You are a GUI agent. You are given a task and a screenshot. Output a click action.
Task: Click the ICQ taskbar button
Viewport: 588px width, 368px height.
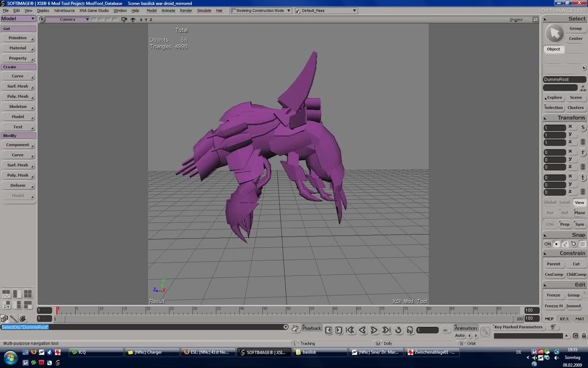(96, 352)
